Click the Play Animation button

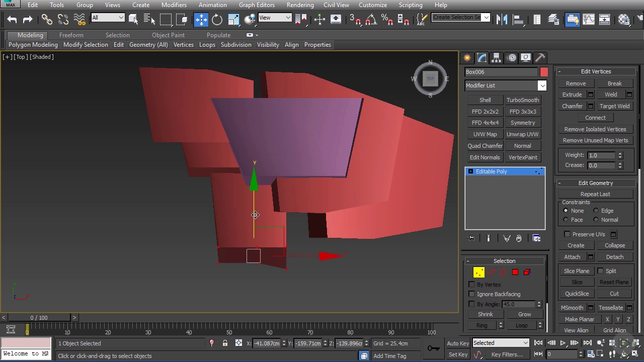(563, 343)
